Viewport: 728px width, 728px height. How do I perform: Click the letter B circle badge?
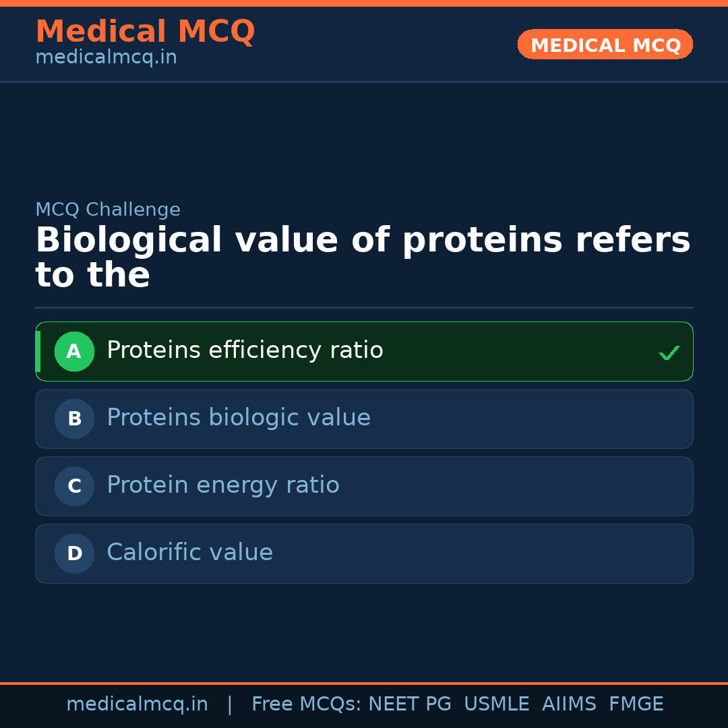tap(74, 419)
